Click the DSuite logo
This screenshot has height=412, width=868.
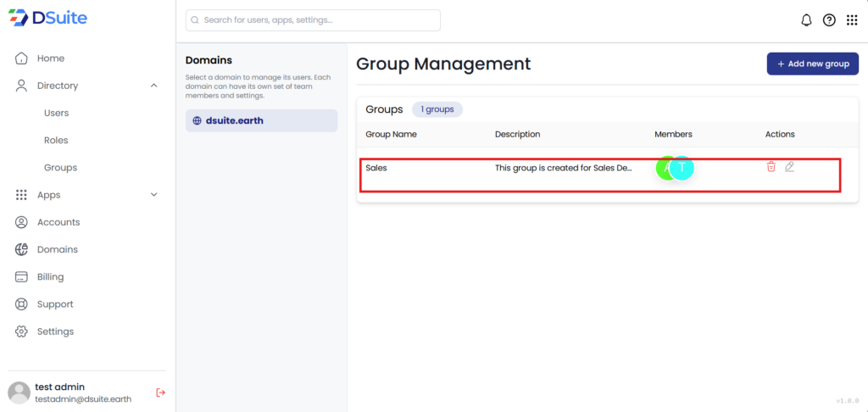(49, 18)
